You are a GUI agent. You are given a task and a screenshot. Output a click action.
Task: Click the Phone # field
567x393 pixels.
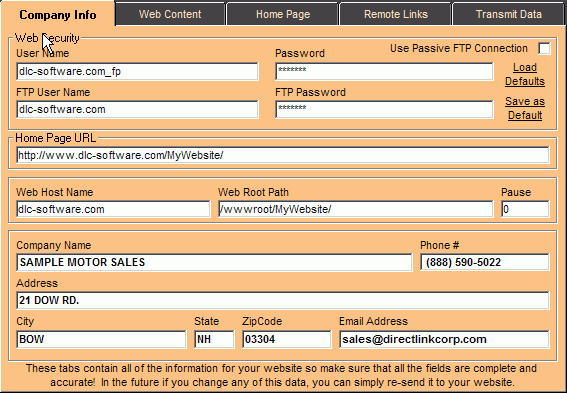[x=485, y=262]
